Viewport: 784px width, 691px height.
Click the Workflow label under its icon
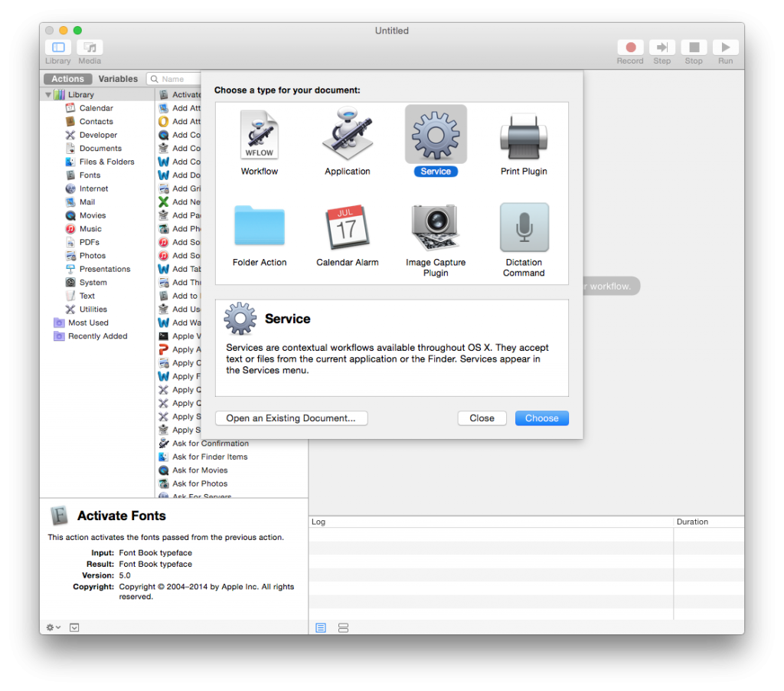(259, 172)
